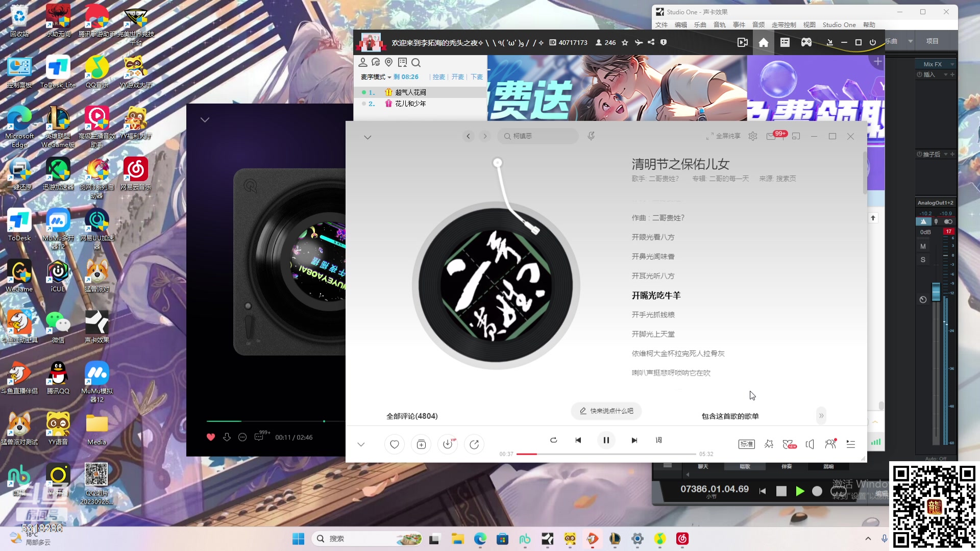The width and height of the screenshot is (980, 551).
Task: Switch to mini player mode
Action: click(x=796, y=136)
